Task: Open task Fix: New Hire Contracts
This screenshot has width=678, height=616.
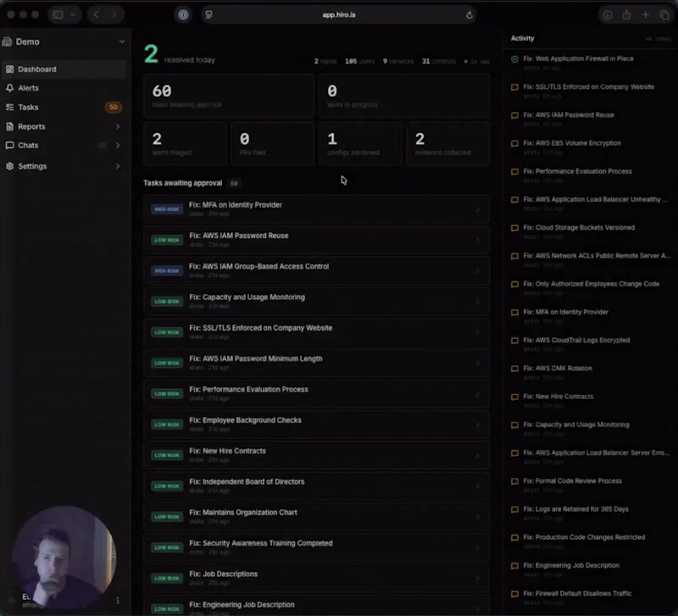Action: (x=316, y=455)
